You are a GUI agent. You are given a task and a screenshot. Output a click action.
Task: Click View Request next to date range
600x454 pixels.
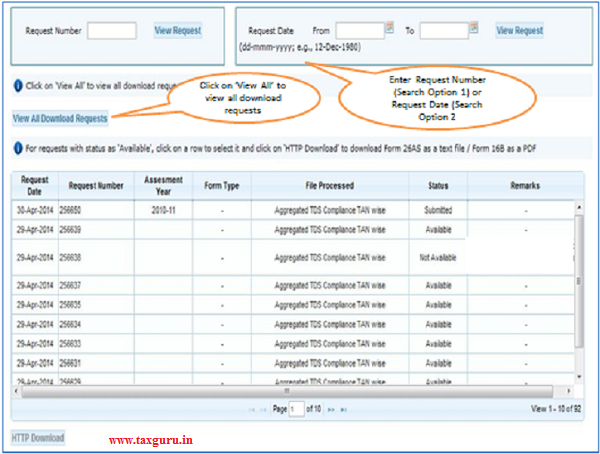coord(520,31)
